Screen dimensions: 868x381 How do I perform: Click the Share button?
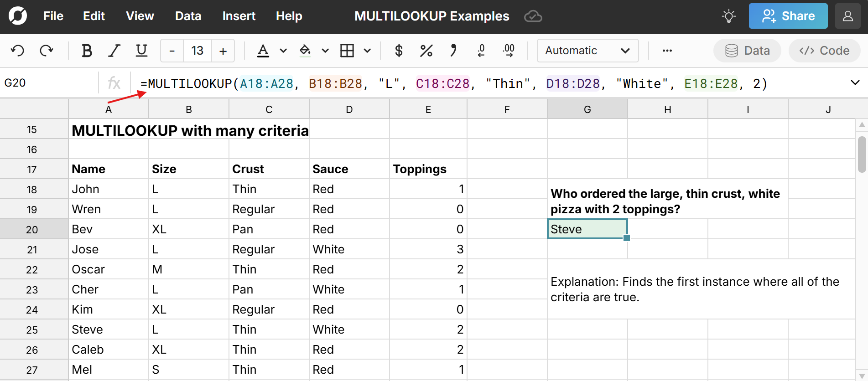click(x=788, y=16)
